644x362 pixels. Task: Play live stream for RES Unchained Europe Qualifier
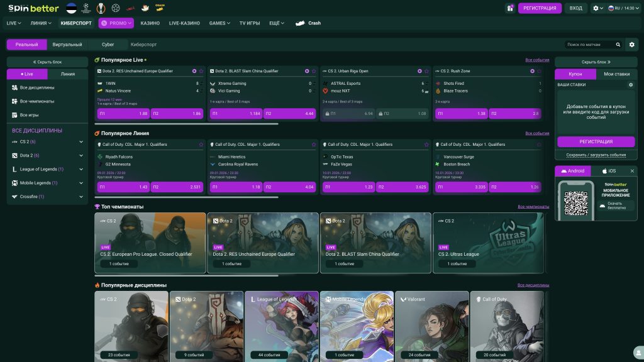tap(194, 71)
